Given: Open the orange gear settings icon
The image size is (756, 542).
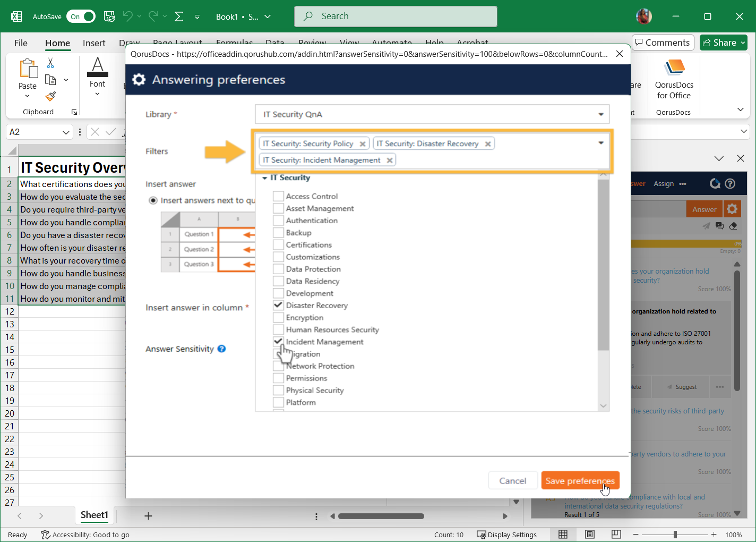Looking at the screenshot, I should [732, 209].
